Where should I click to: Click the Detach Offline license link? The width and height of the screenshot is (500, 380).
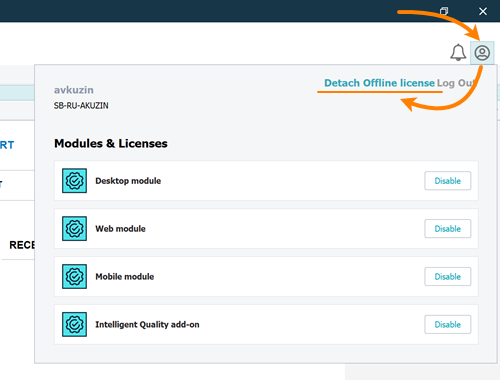(x=379, y=83)
